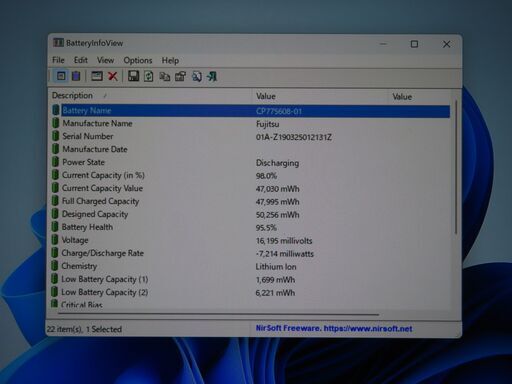Select the Low Battery Capacity (2) row
The height and width of the screenshot is (384, 512).
[x=251, y=292]
